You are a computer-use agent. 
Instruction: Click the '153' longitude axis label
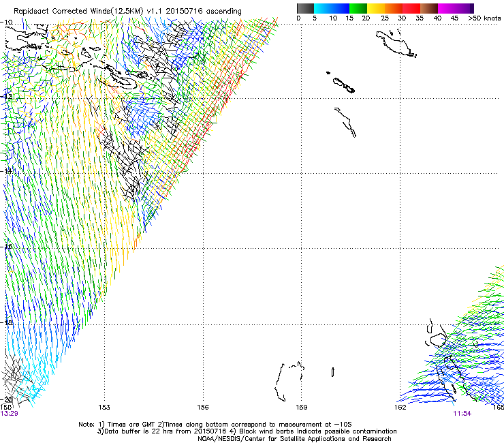pyautogui.click(x=104, y=408)
